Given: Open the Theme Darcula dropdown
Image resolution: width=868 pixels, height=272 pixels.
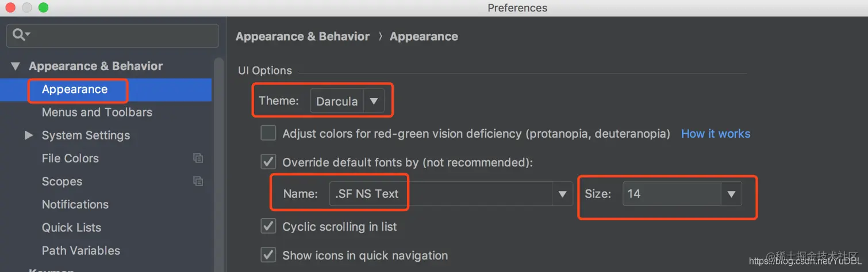Looking at the screenshot, I should point(347,101).
